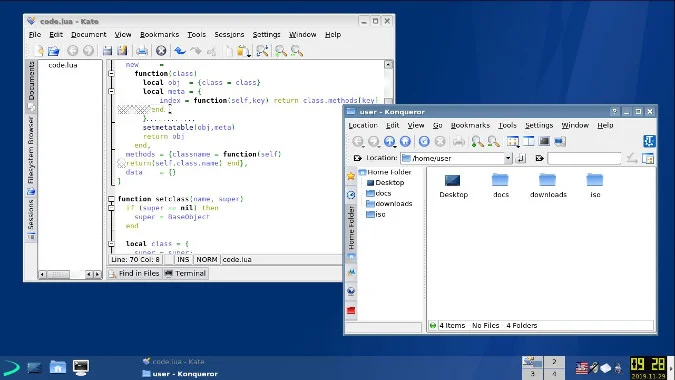Open the Document menu in Kate

coord(89,34)
